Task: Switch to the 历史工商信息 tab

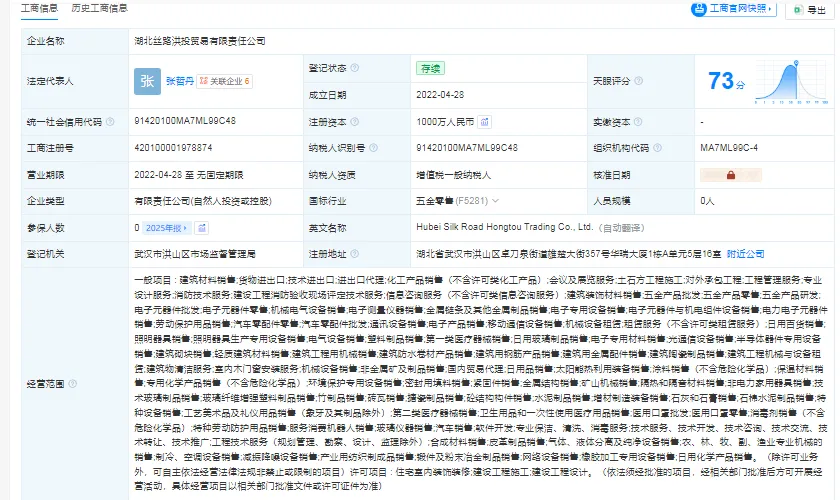Action: point(100,8)
